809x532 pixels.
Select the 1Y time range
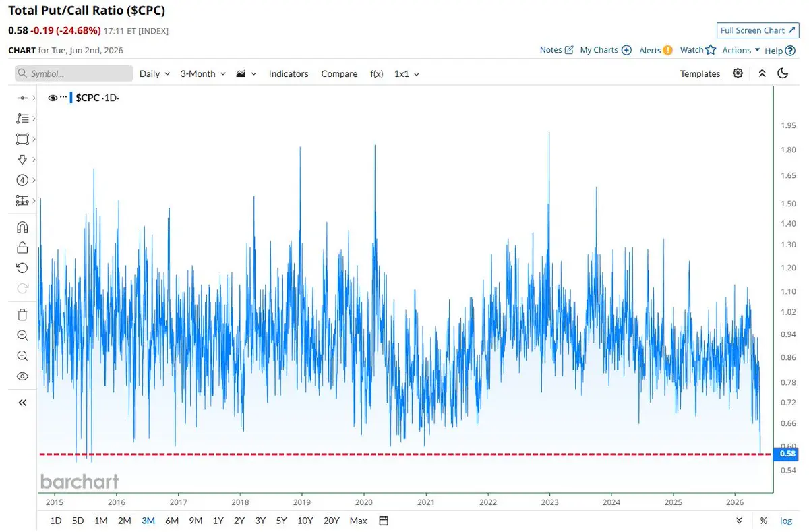pyautogui.click(x=218, y=521)
